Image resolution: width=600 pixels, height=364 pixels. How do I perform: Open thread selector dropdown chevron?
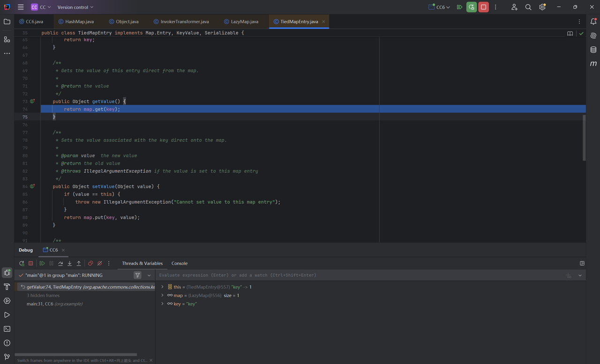pos(149,275)
